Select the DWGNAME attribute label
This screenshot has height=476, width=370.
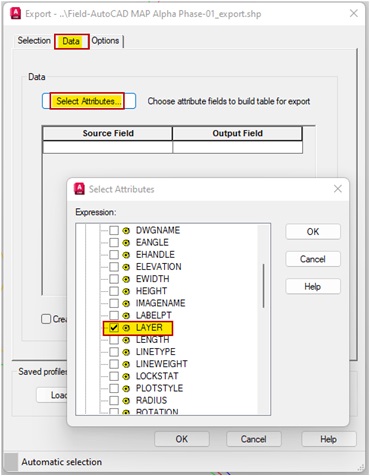point(158,230)
